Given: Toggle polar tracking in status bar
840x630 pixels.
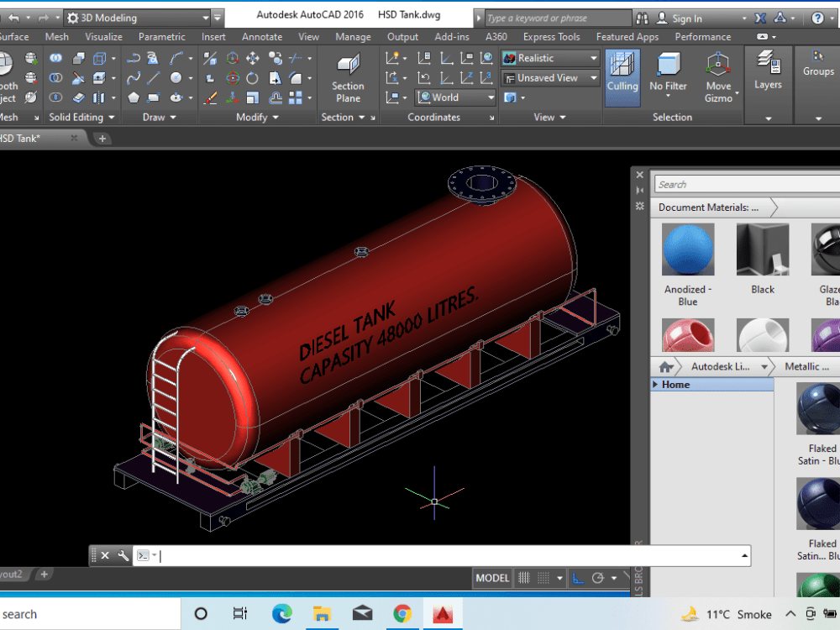Looking at the screenshot, I should pos(598,578).
